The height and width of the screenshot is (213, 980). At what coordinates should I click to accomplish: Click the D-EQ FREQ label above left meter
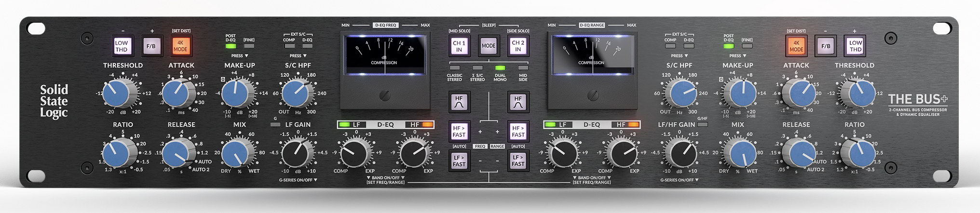point(385,25)
